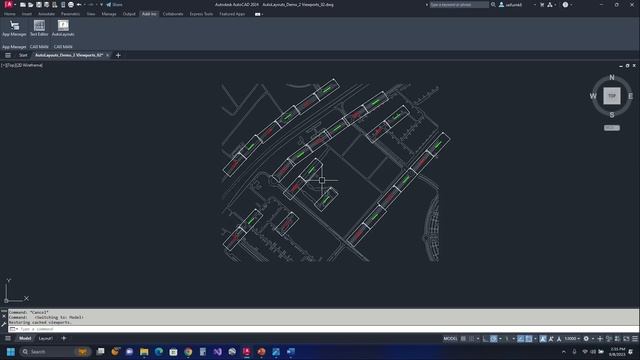Open the AutoCAD application menu logo
640x360 pixels.
coord(8,4)
